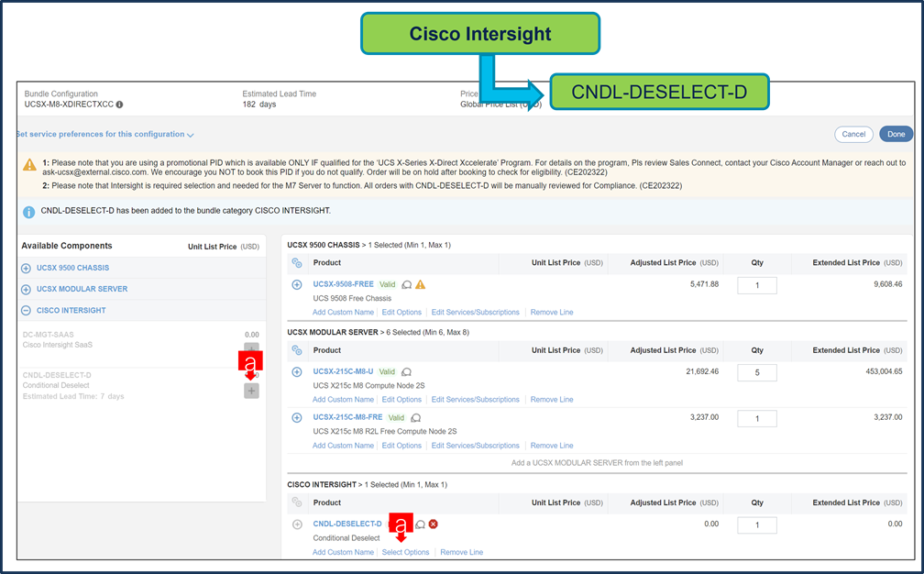
Task: Open the UCSX-9508-FREE product link
Action: coord(343,284)
